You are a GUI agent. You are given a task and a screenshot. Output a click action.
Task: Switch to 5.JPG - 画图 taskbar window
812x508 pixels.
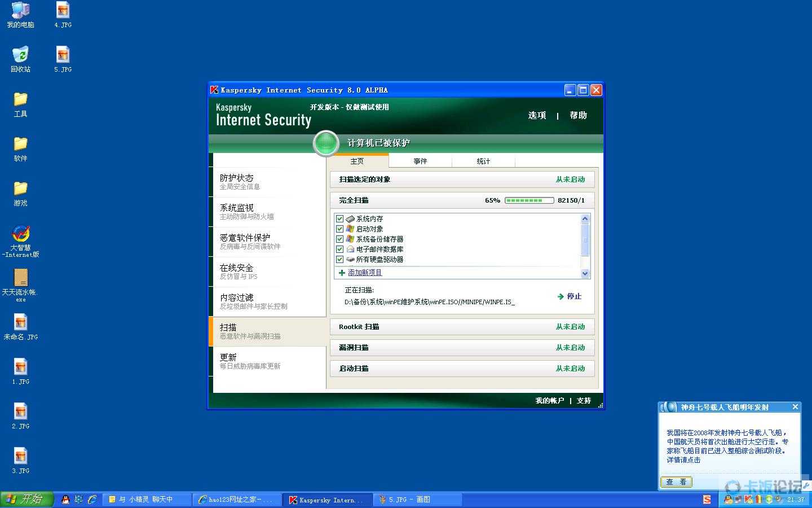tap(417, 500)
